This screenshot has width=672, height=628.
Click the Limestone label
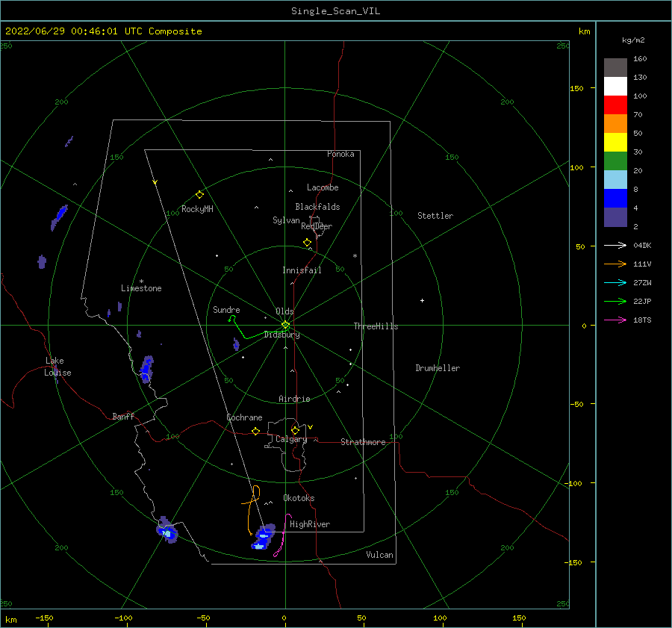click(x=141, y=288)
